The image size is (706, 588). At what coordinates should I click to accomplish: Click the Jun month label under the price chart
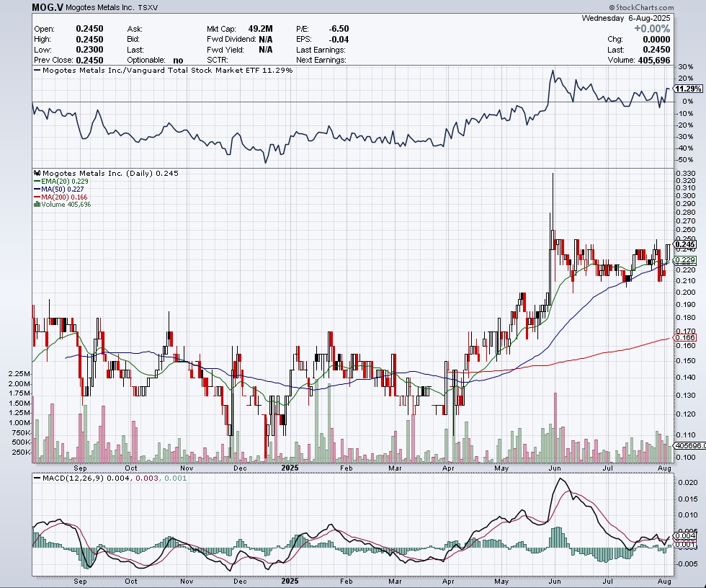pyautogui.click(x=555, y=468)
